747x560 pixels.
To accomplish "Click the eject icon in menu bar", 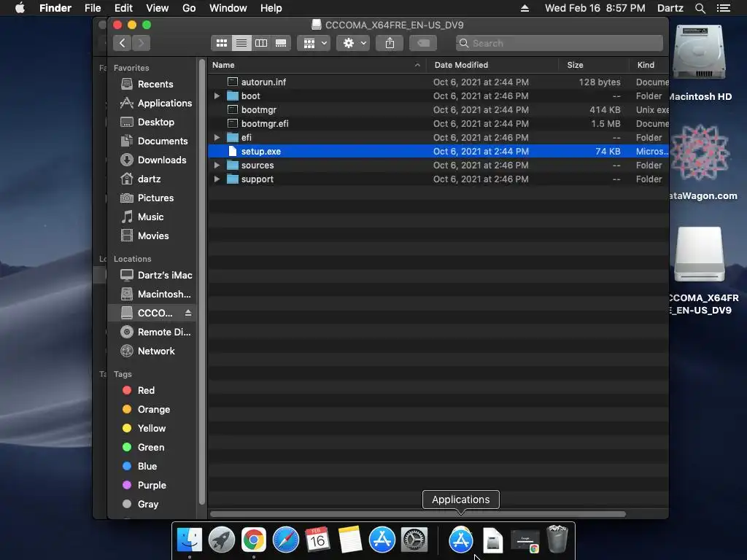I will [525, 8].
